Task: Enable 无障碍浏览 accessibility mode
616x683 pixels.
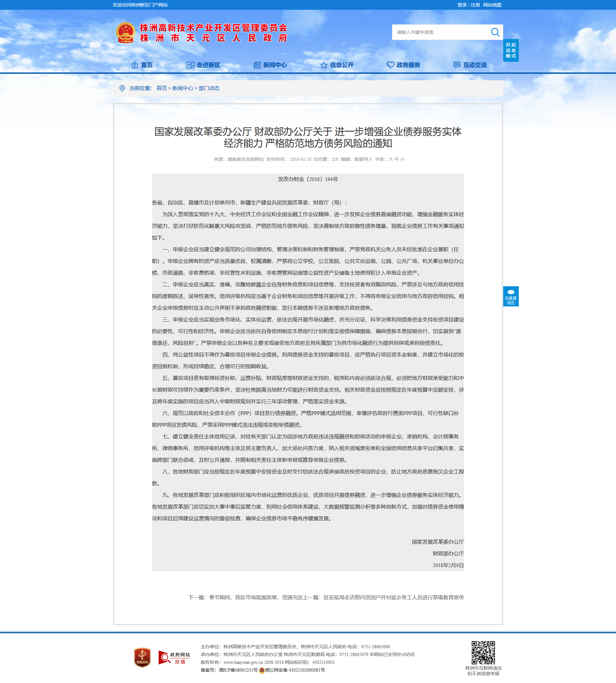Action: point(511,296)
